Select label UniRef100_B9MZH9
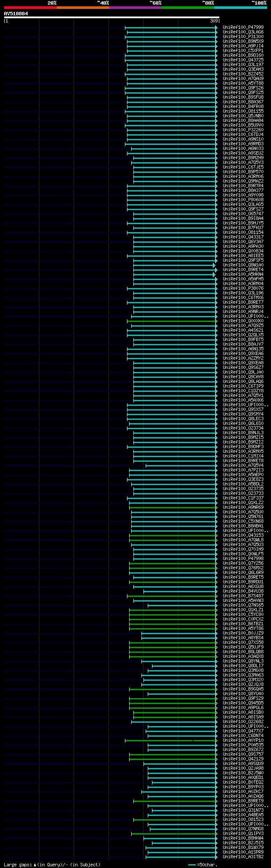Image resolution: width=271 pixels, height=868 pixels. tap(243, 158)
